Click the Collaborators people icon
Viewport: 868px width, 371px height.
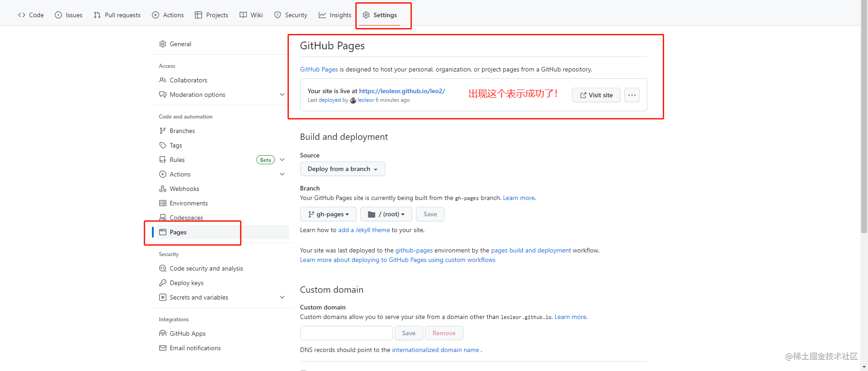click(163, 80)
